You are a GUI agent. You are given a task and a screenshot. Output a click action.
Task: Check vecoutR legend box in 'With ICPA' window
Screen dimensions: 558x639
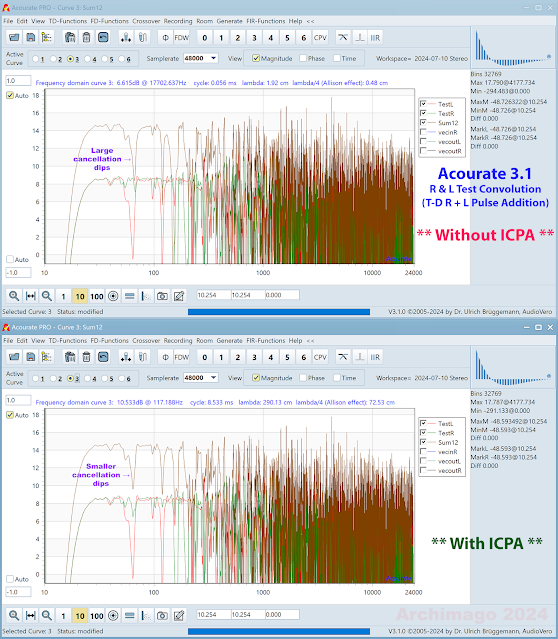click(x=423, y=470)
